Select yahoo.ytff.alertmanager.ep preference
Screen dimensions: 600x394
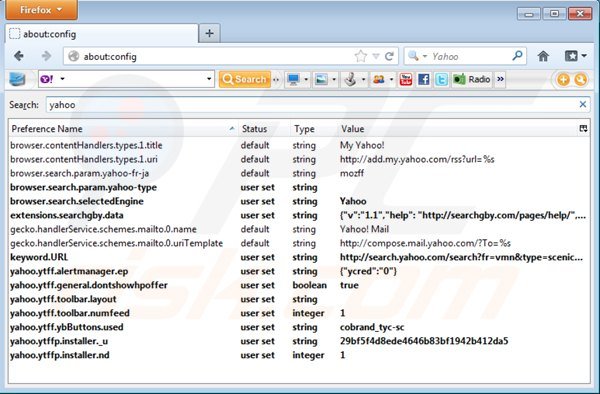coord(299,271)
